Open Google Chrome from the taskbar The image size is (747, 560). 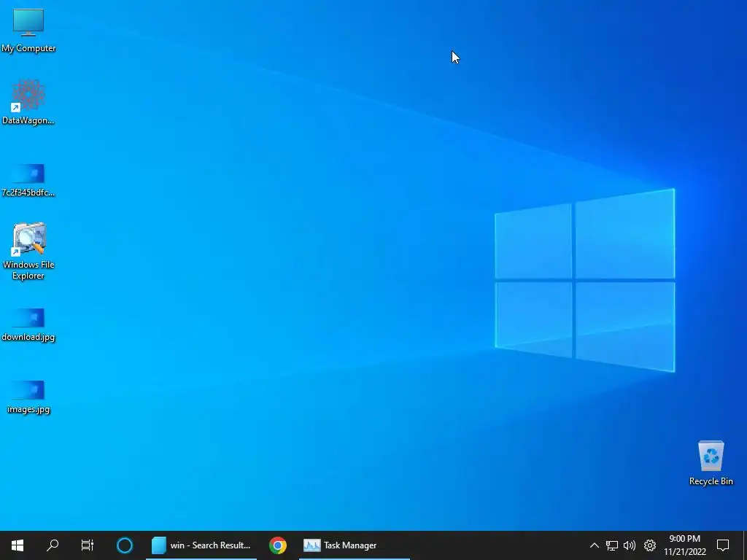278,545
